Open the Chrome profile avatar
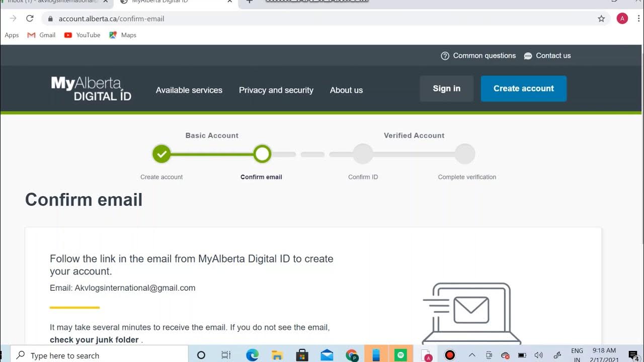Viewport: 644px width, 362px height. [622, 19]
